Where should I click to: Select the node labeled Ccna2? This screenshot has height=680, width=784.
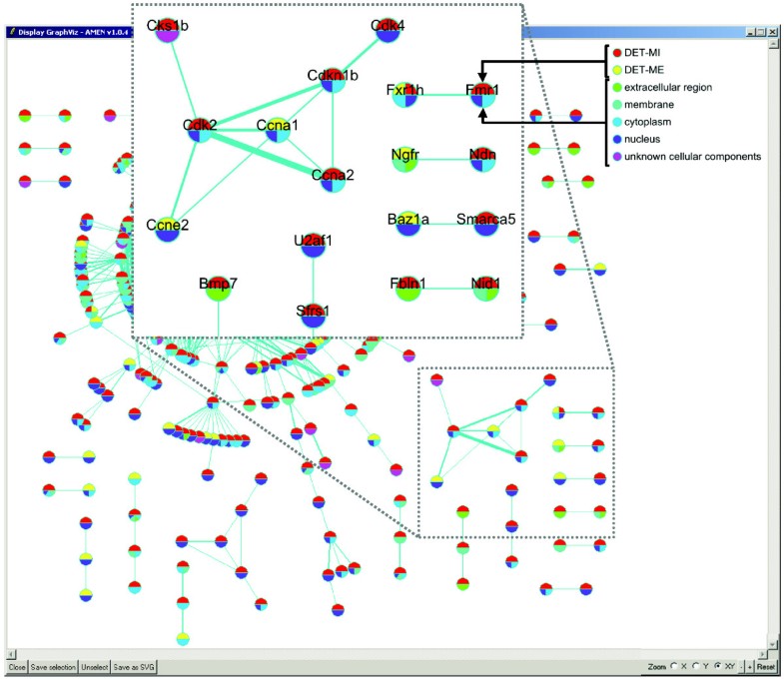[x=333, y=180]
